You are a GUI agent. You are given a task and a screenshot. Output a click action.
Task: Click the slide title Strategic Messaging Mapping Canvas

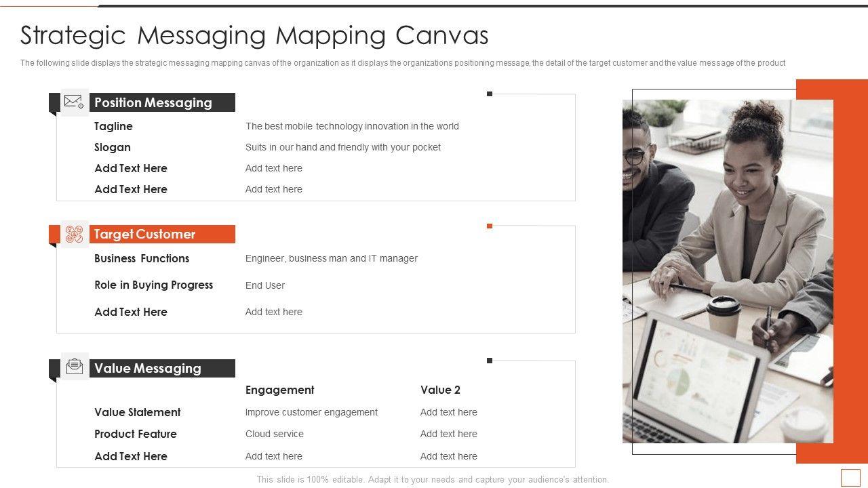pyautogui.click(x=254, y=35)
